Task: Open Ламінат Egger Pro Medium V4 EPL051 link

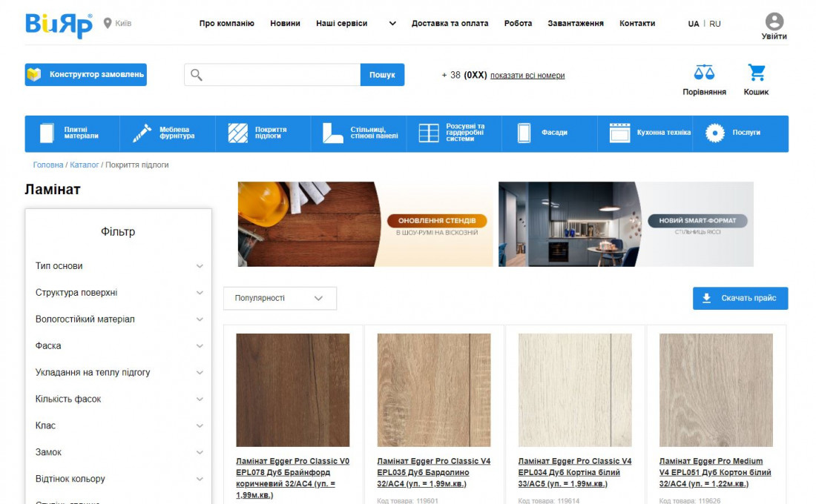Action: point(715,472)
